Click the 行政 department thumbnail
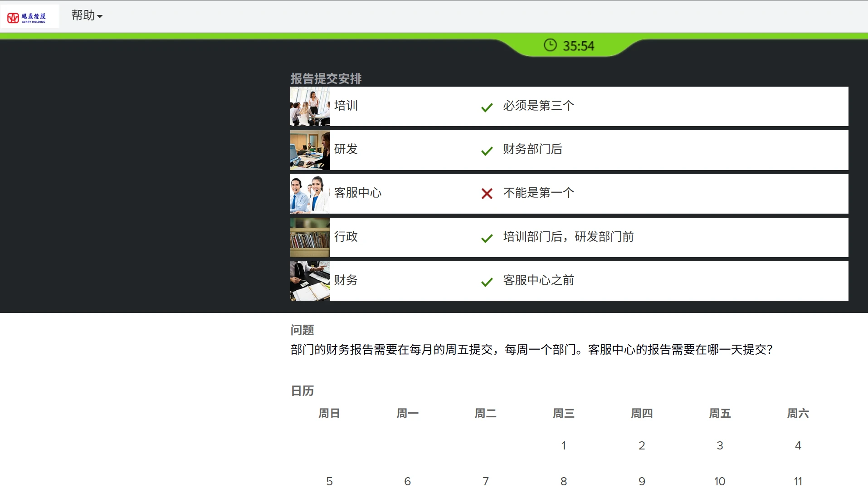The height and width of the screenshot is (503, 868). [310, 238]
